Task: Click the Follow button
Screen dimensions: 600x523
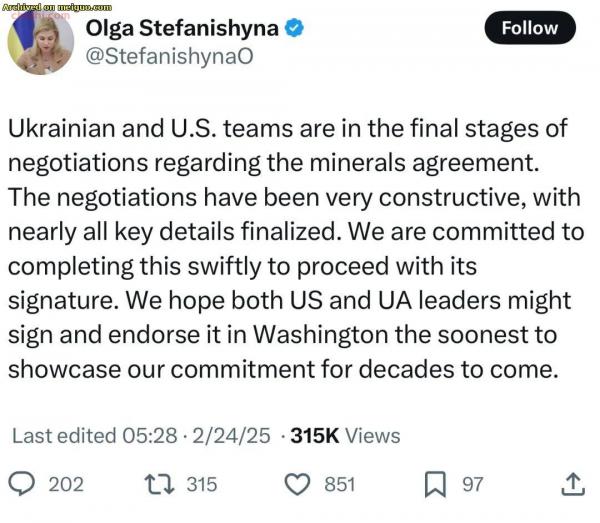Action: [530, 28]
